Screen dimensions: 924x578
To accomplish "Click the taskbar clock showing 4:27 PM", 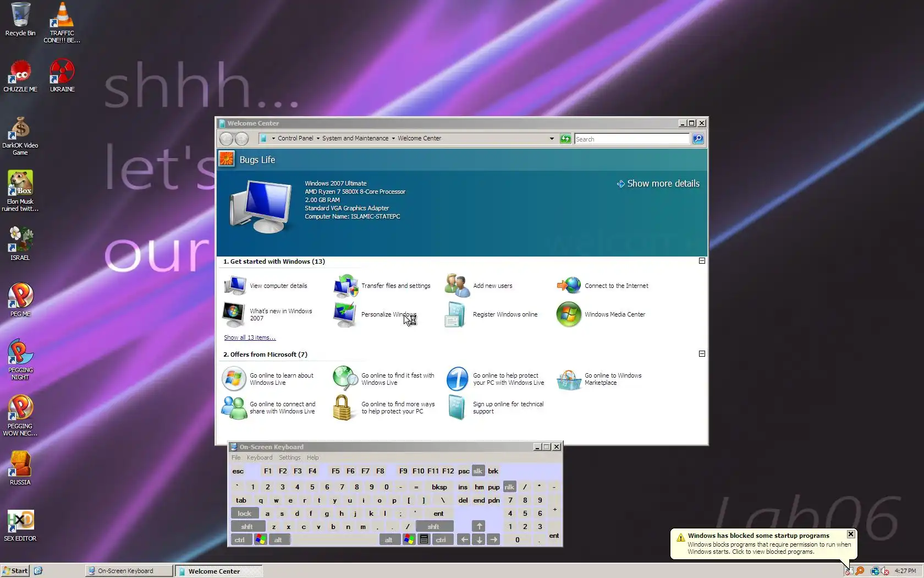I will pos(905,571).
